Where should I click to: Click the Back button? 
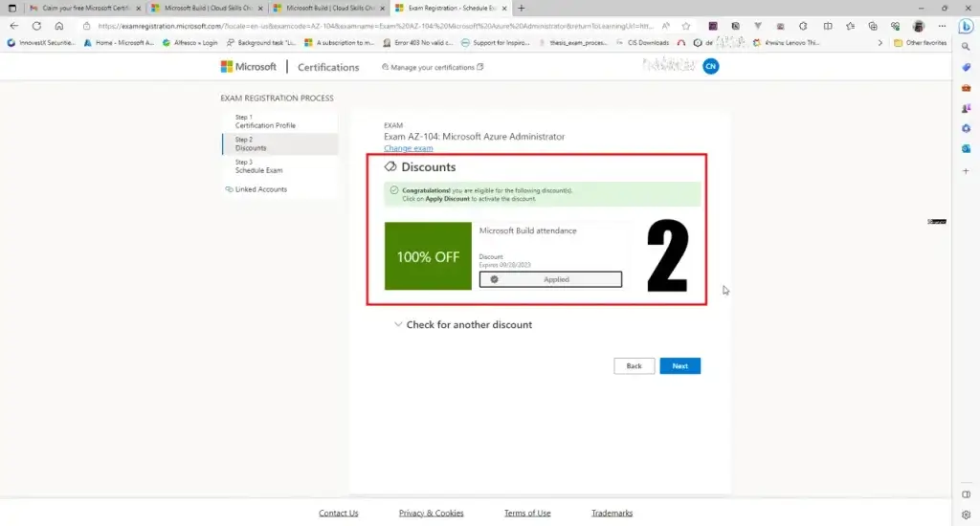(x=634, y=366)
